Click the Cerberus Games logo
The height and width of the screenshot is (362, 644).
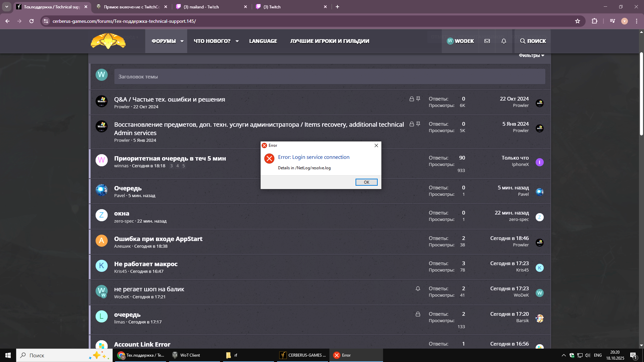(x=108, y=41)
